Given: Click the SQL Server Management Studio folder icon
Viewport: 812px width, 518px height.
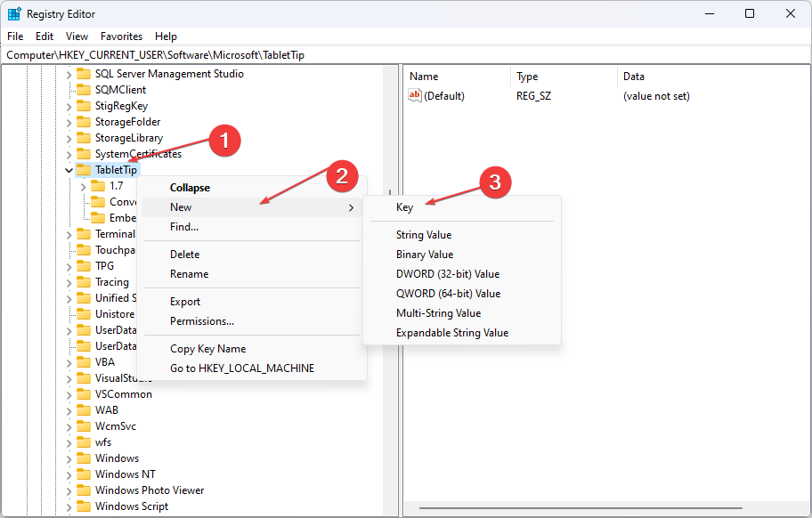Looking at the screenshot, I should tap(84, 74).
